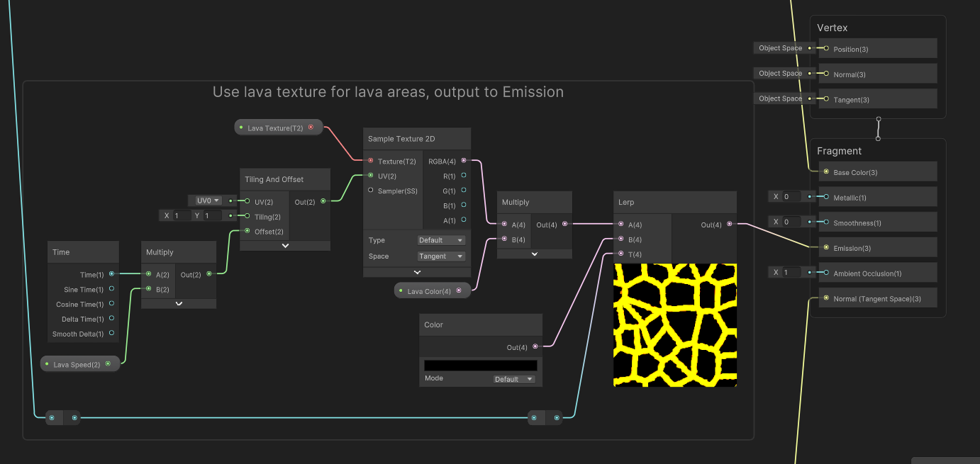Collapse the Tiling And Offset node chevron
The width and height of the screenshot is (980, 464).
point(285,245)
